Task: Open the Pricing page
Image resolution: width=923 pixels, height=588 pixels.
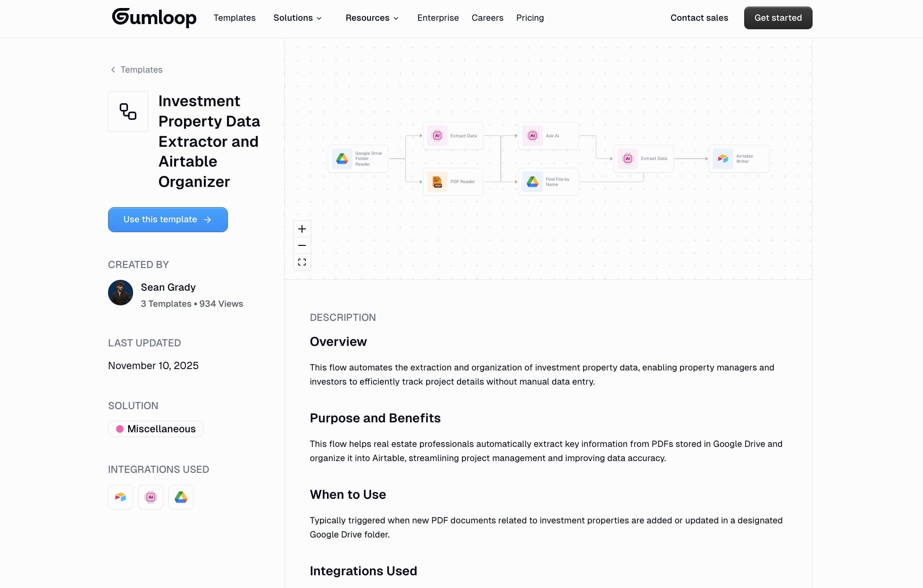Action: pos(530,18)
